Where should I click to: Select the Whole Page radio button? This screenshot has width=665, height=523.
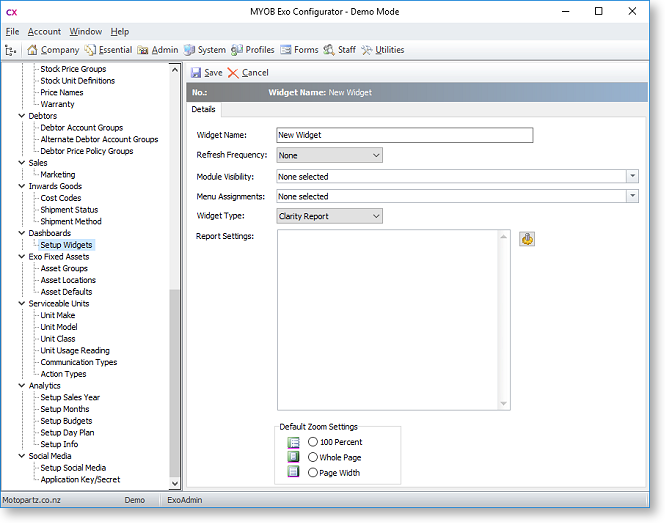click(x=313, y=457)
